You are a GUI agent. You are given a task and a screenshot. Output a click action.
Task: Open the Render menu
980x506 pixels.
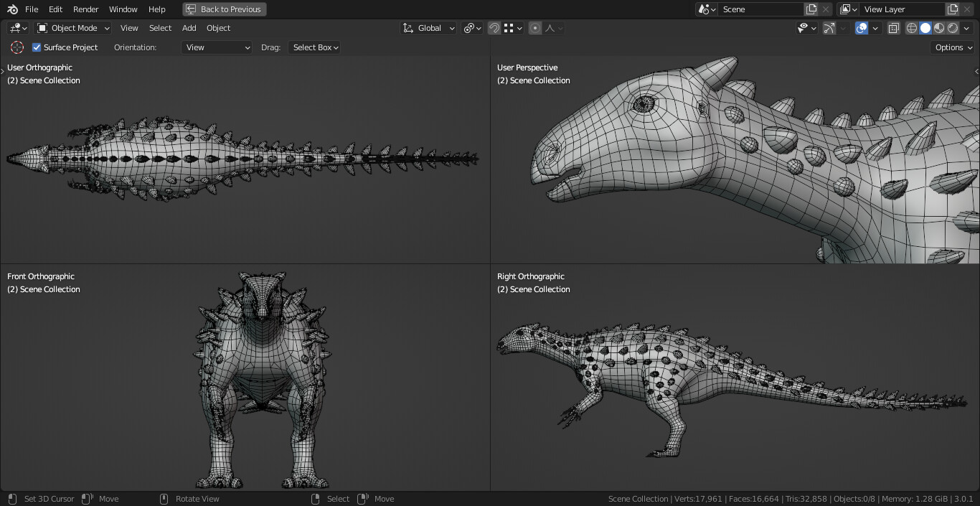pyautogui.click(x=85, y=9)
